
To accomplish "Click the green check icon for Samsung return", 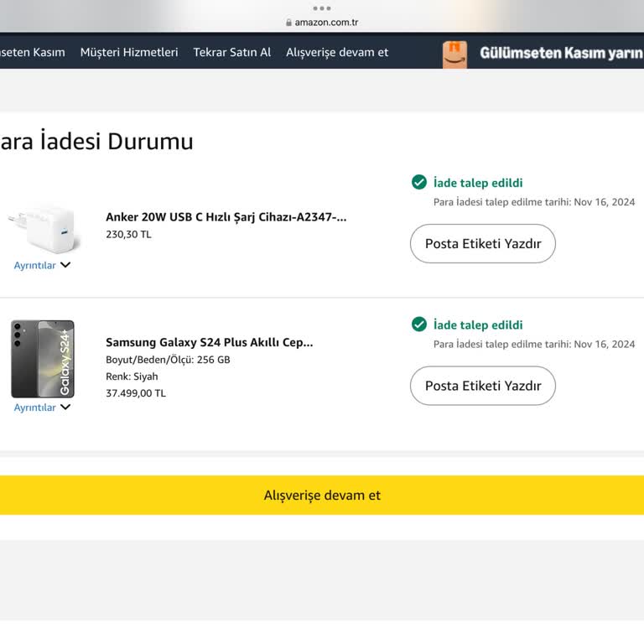I will (x=419, y=324).
